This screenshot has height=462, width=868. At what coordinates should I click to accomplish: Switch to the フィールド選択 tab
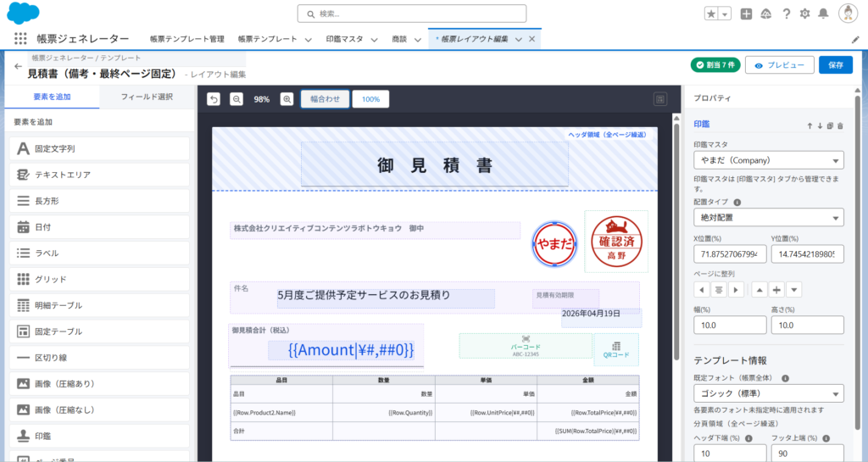[147, 97]
